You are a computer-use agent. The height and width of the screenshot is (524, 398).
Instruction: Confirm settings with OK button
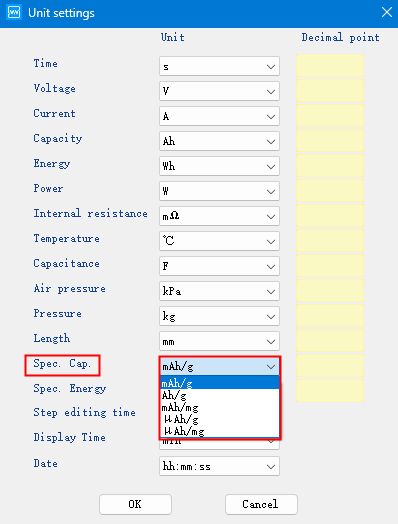pyautogui.click(x=135, y=504)
